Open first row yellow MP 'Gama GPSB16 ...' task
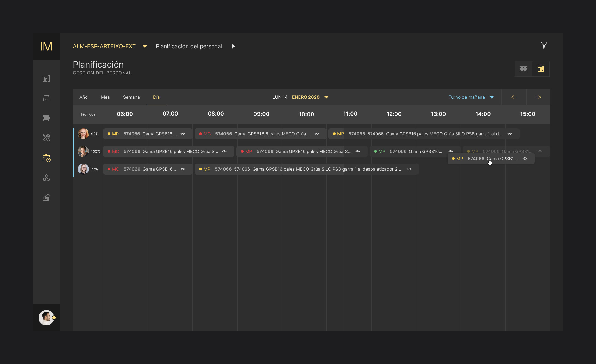Image resolution: width=596 pixels, height=364 pixels. 148,134
